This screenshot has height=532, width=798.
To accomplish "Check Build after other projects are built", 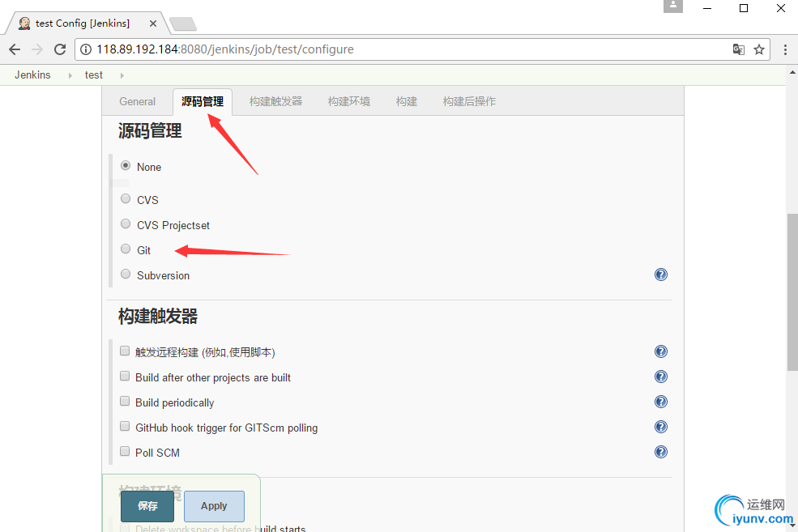I will click(125, 376).
